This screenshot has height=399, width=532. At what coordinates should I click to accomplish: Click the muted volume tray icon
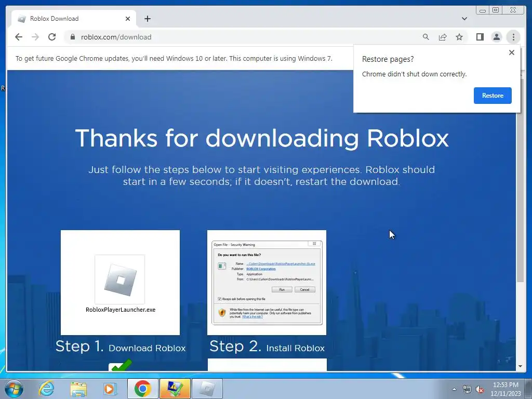point(480,390)
